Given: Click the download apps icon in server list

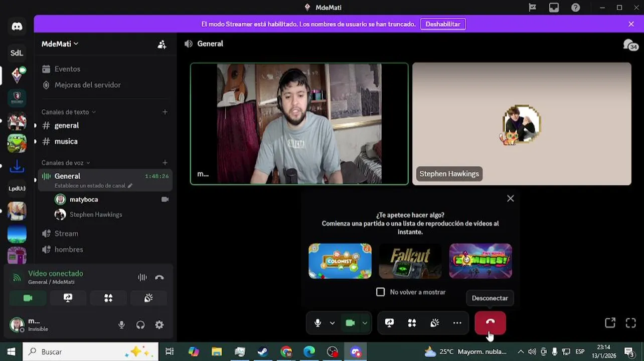Looking at the screenshot, I should pos(17,166).
